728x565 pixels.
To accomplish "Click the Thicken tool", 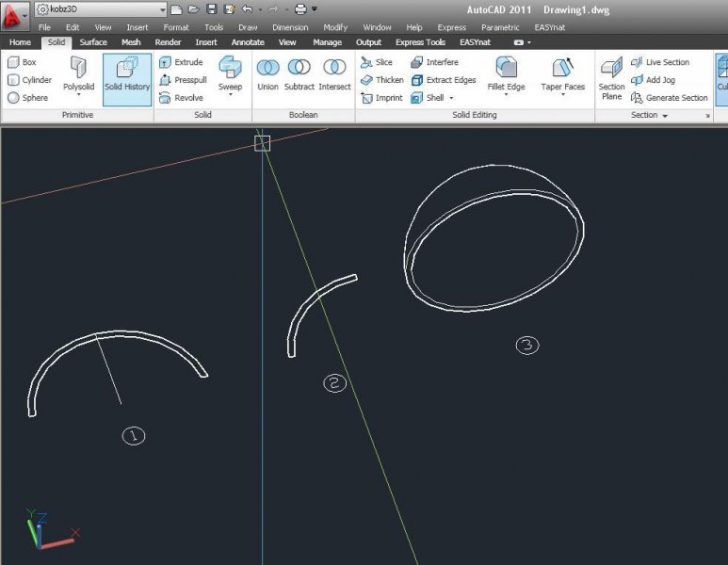I will point(381,80).
